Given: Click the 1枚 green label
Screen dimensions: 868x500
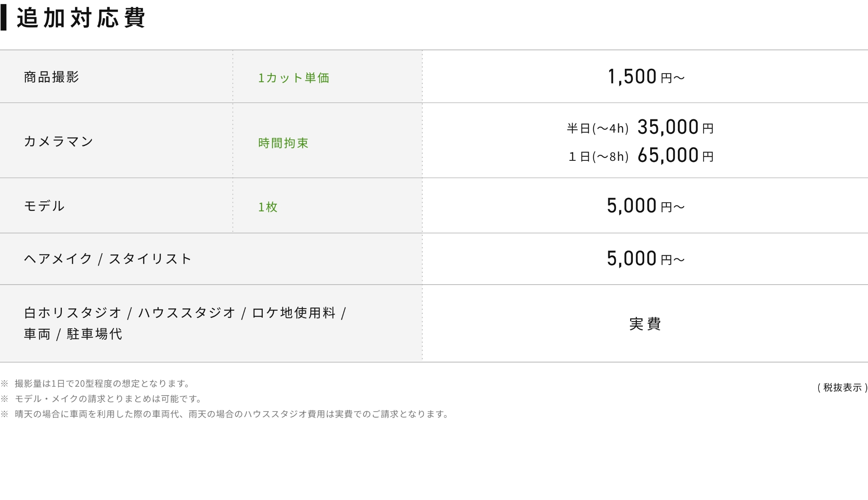Looking at the screenshot, I should coord(268,207).
